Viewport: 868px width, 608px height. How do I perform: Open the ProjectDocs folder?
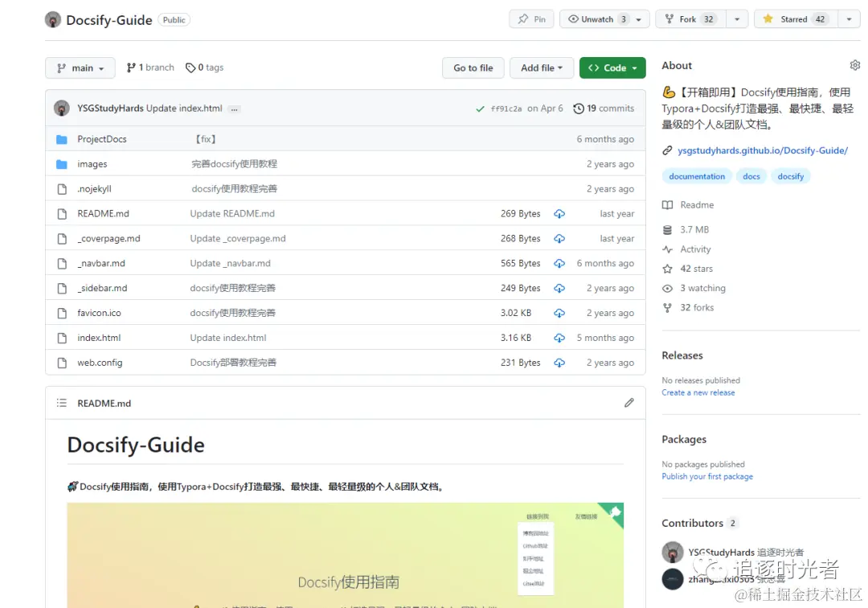tap(102, 139)
